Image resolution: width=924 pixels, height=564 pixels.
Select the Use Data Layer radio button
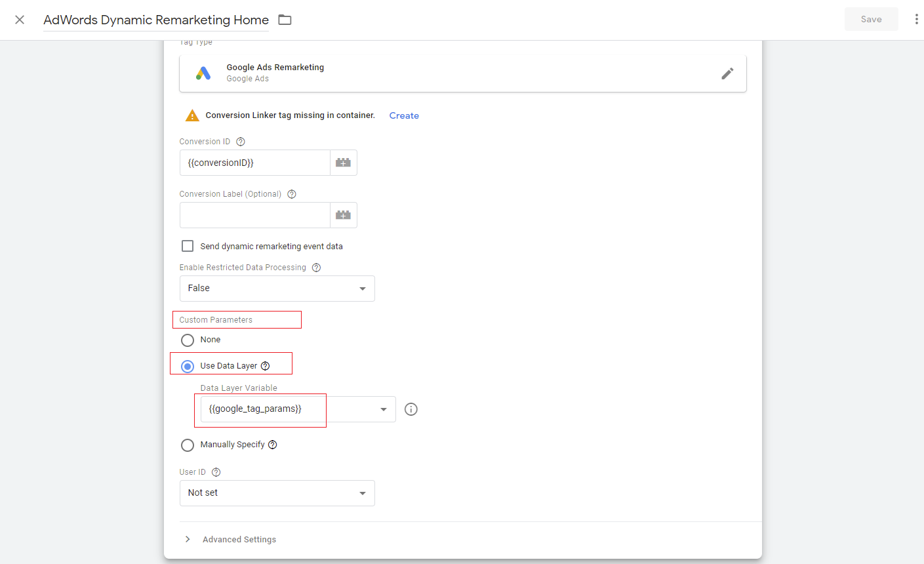(188, 366)
